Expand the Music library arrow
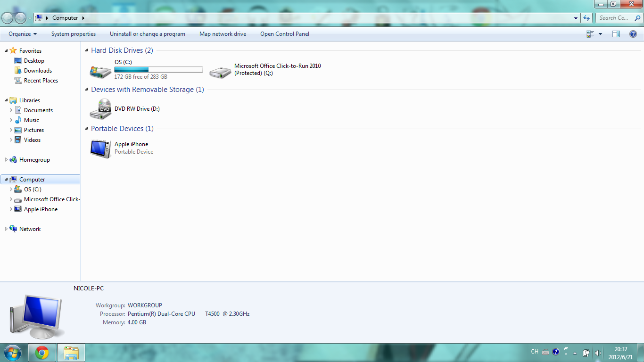 [11, 120]
